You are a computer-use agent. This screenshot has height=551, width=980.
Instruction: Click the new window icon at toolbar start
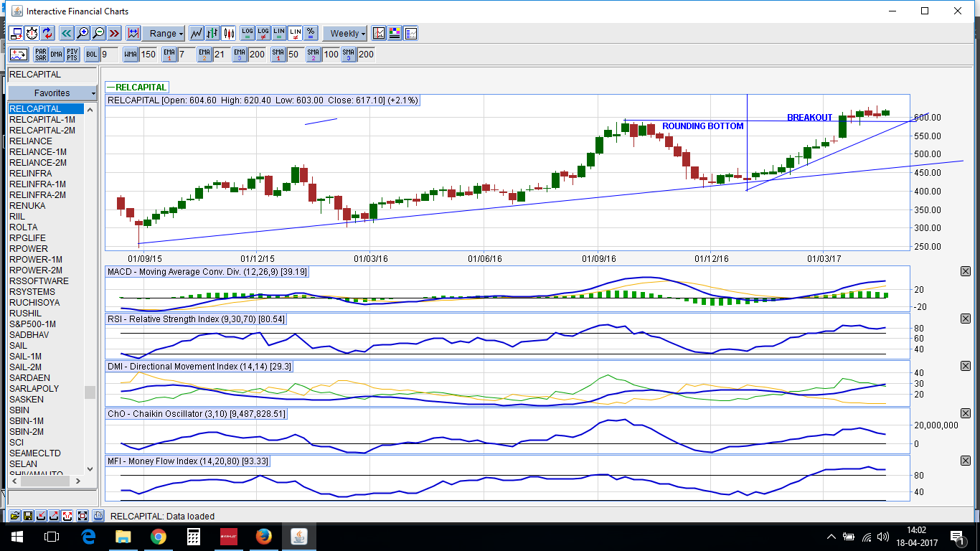[16, 33]
